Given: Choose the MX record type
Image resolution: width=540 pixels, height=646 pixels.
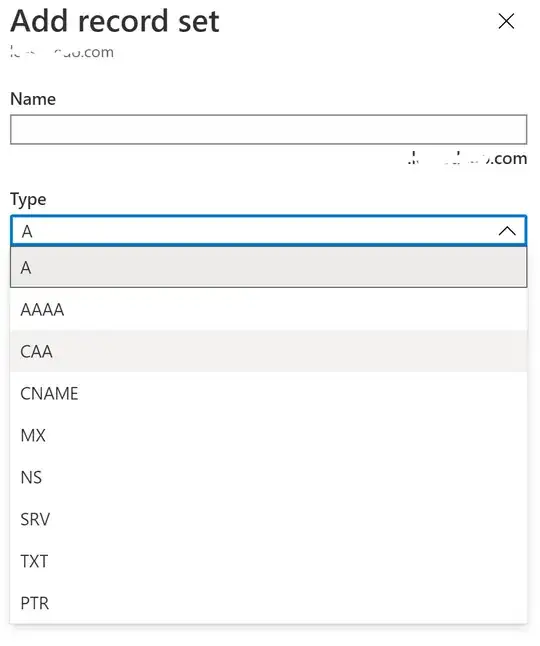Looking at the screenshot, I should [x=269, y=435].
